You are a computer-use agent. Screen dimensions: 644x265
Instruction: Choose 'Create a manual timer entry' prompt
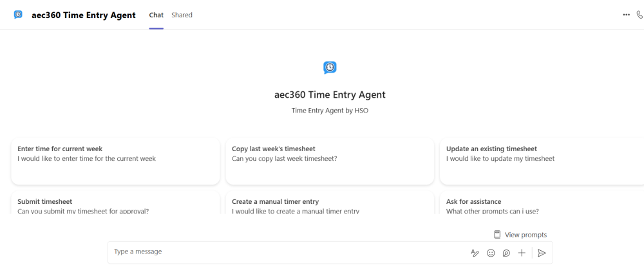tap(330, 204)
